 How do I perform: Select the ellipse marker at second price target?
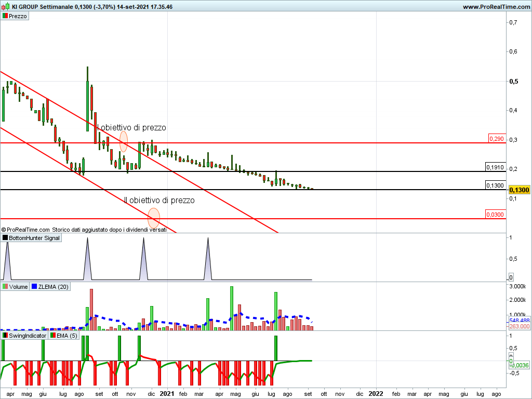pos(154,218)
